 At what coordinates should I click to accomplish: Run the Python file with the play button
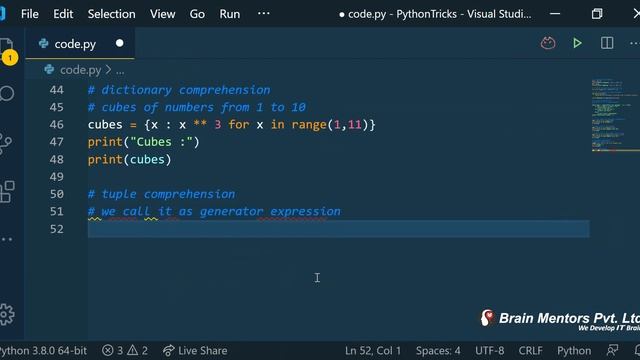pos(577,43)
